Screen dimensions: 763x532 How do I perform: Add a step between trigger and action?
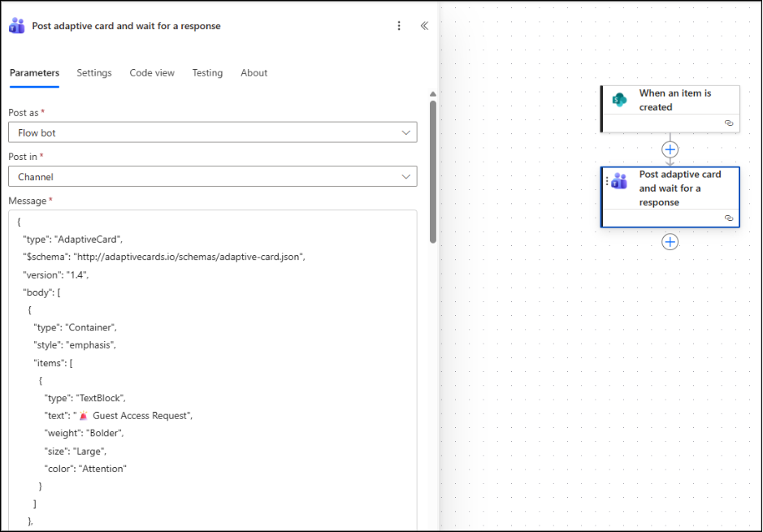click(x=670, y=149)
